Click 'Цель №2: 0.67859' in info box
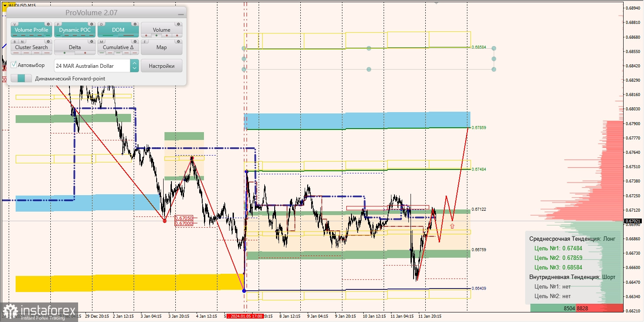Image resolution: width=644 pixels, height=322 pixels. 558,258
